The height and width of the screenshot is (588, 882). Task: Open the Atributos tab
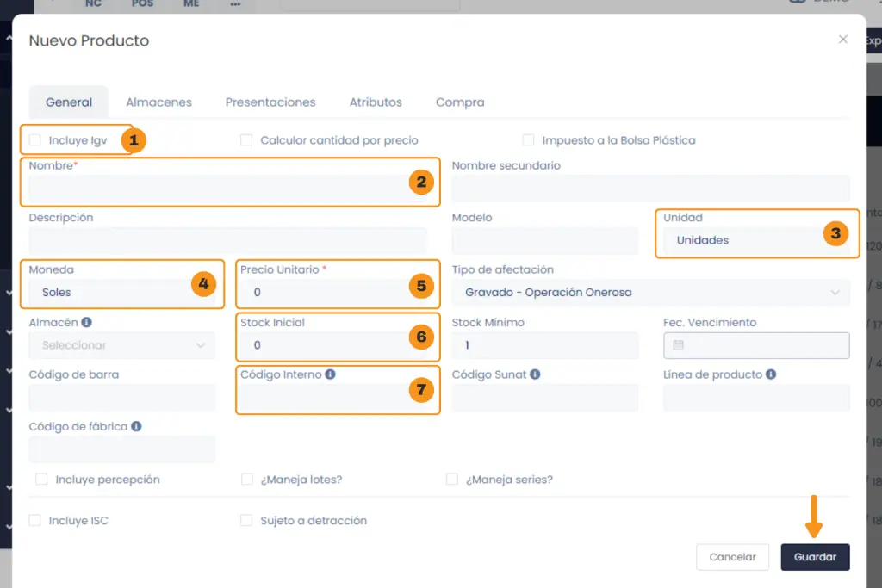pyautogui.click(x=376, y=102)
